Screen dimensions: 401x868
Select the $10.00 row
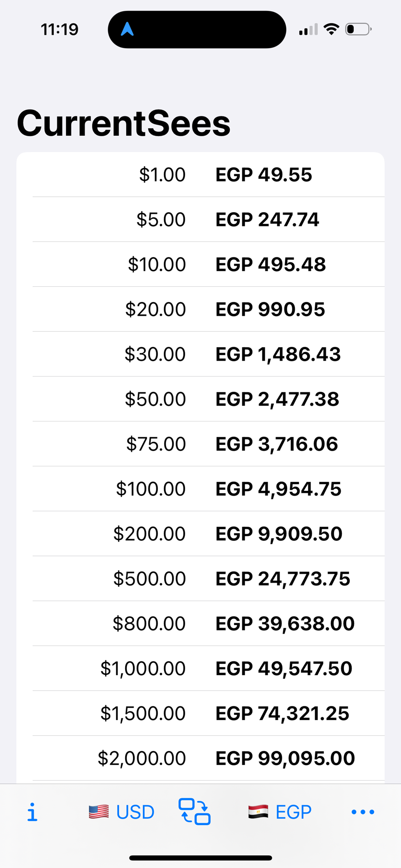click(201, 264)
